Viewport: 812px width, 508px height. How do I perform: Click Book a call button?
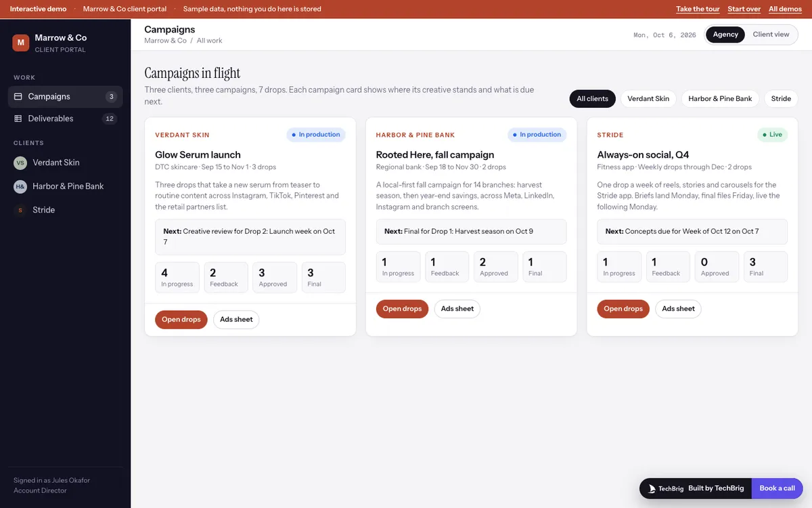777,488
